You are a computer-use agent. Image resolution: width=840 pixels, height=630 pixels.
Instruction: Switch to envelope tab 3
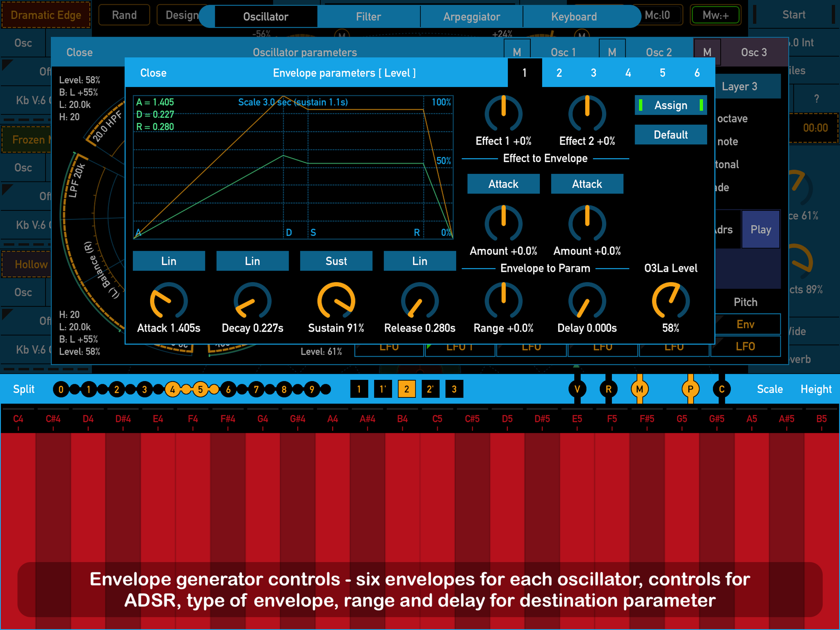[x=593, y=73]
